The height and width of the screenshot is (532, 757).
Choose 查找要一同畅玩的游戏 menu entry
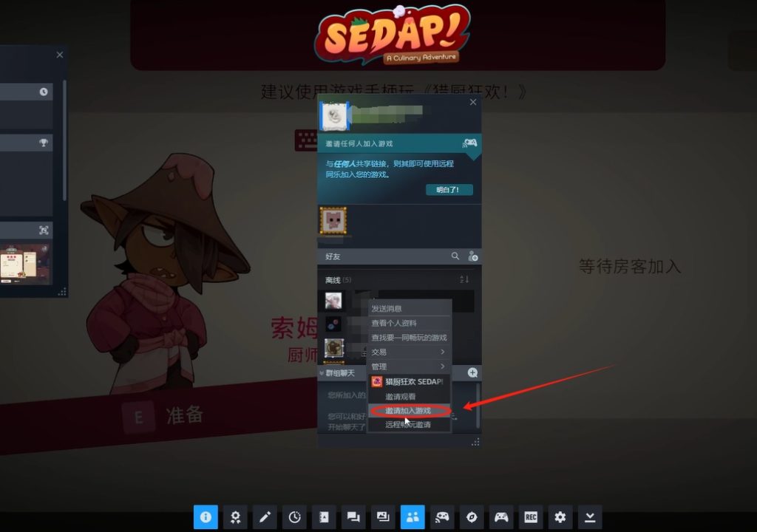[x=410, y=337]
